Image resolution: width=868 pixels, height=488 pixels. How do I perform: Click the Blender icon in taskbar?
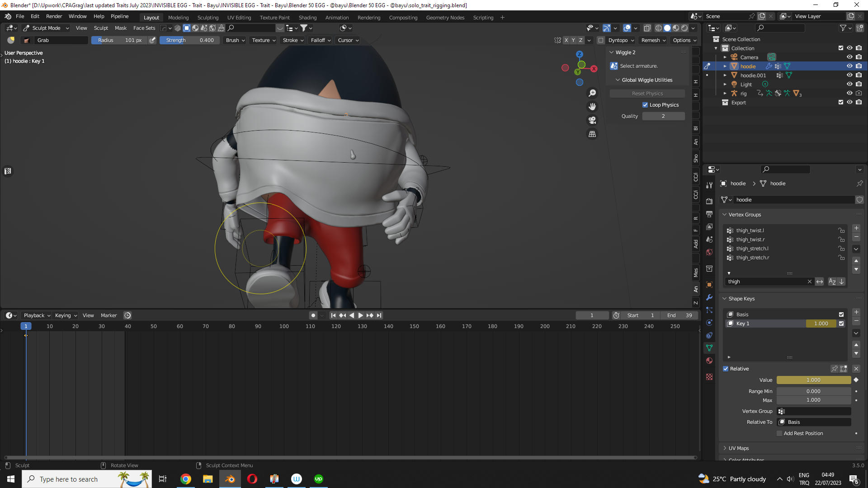[x=230, y=479]
